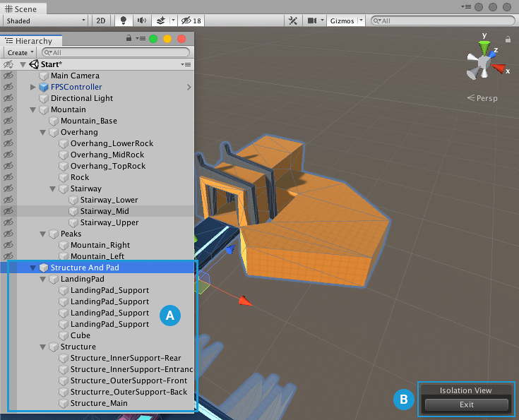
Task: Select the Rock object
Action: pyautogui.click(x=80, y=177)
